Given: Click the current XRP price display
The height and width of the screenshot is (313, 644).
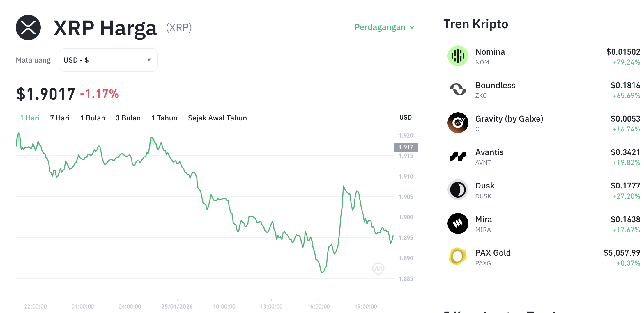Looking at the screenshot, I should pos(46,93).
